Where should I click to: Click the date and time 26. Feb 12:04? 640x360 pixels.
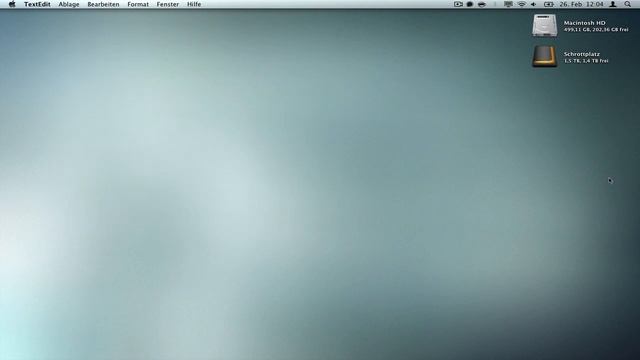click(x=581, y=4)
